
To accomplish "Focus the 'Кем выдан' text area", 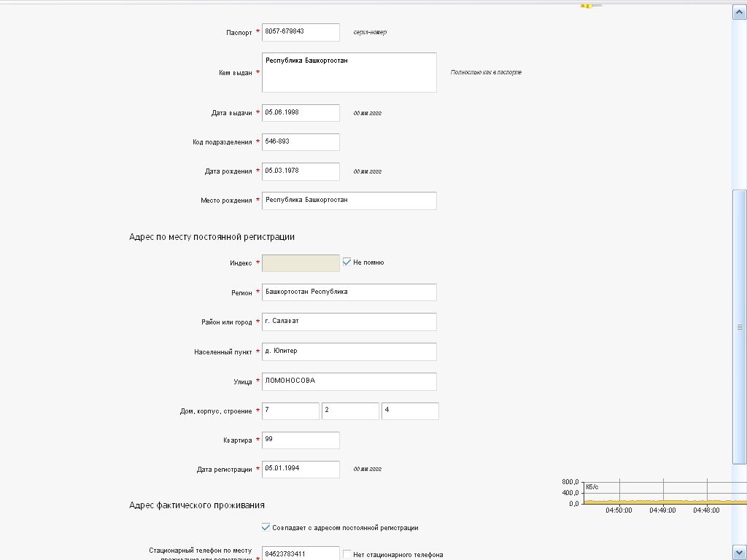I will 349,72.
